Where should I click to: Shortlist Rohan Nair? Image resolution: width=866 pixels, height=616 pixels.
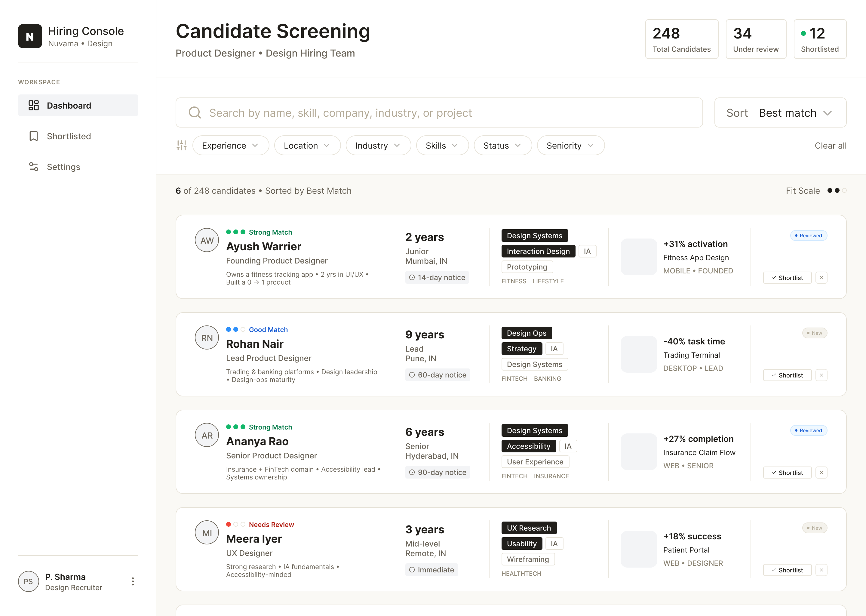pos(787,375)
